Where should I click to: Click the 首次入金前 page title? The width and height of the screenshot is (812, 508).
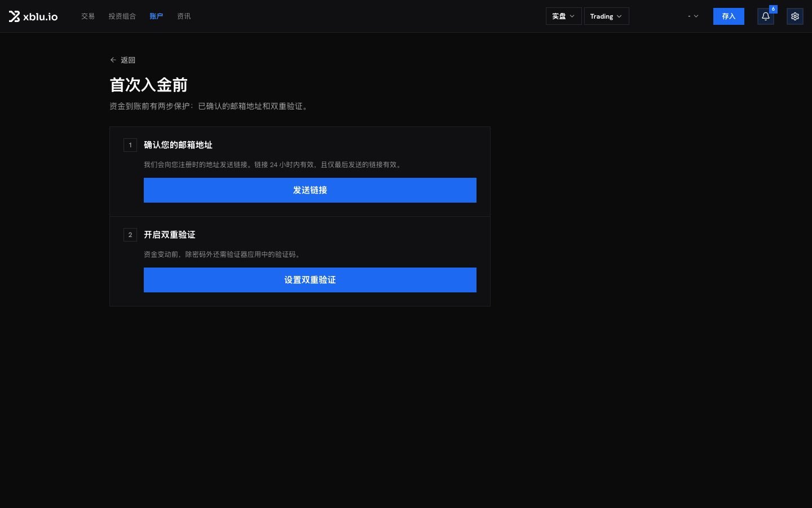[x=148, y=85]
